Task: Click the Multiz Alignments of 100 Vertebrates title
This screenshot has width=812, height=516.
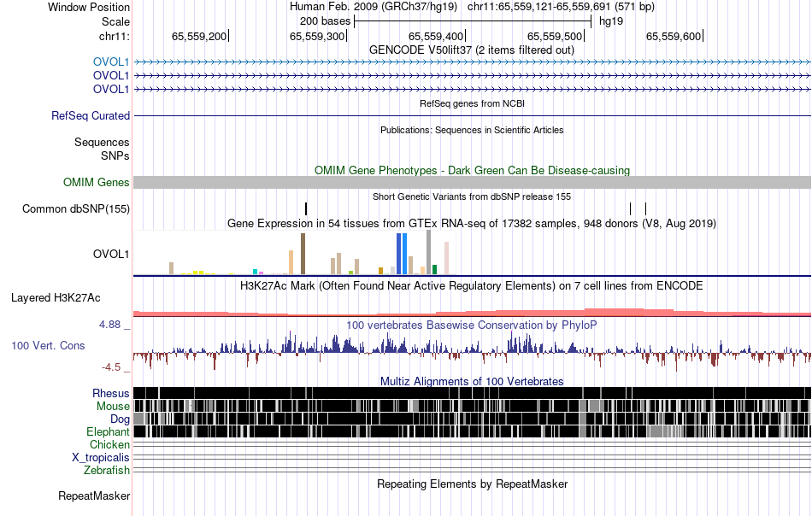Action: click(472, 381)
